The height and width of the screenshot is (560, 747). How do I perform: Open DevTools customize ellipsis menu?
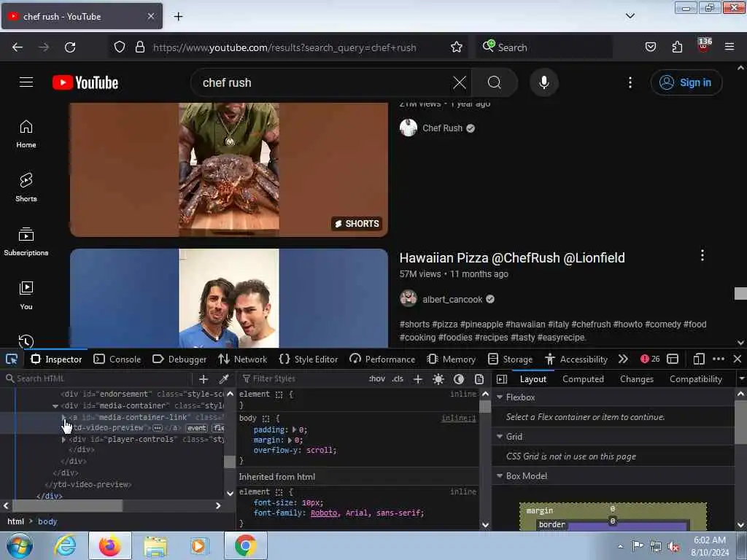click(x=719, y=359)
